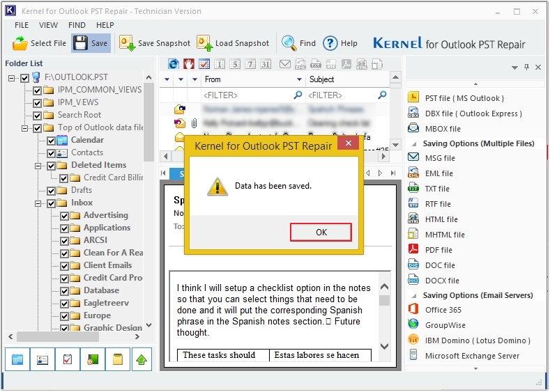
Task: Click the 31-day view toolbar icon
Action: click(x=266, y=64)
